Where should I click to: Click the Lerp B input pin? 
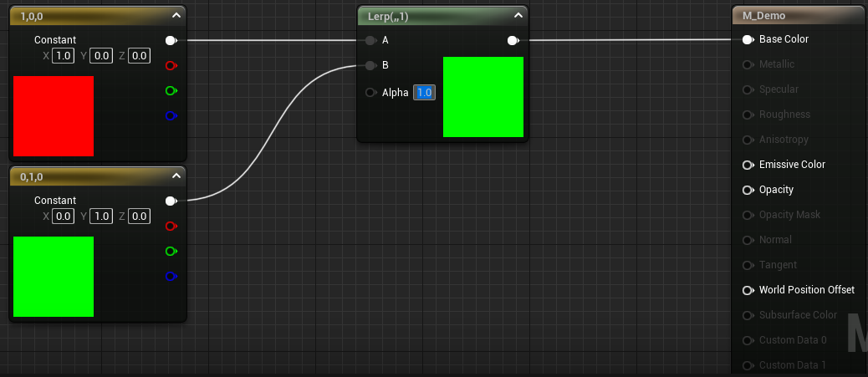370,64
